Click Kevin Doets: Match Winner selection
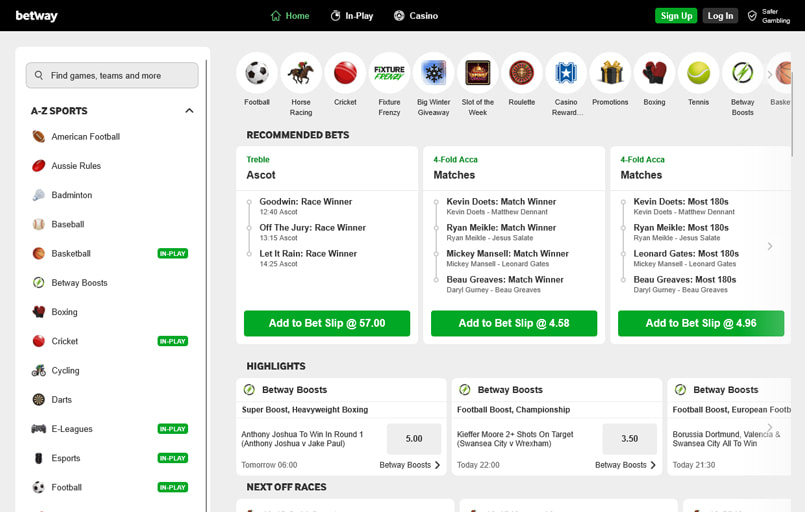Screen dimensions: 805x512 501,202
